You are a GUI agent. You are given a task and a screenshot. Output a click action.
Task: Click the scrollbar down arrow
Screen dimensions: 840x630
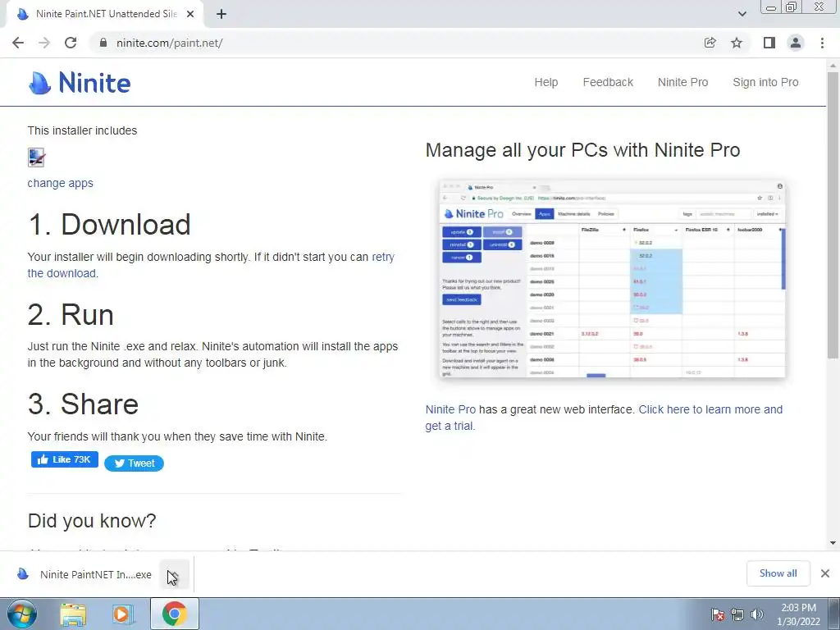coord(833,543)
